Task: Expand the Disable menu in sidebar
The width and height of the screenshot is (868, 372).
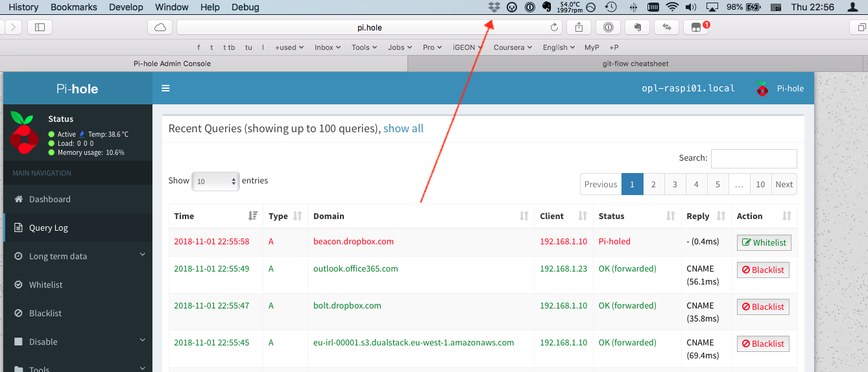Action: click(78, 342)
